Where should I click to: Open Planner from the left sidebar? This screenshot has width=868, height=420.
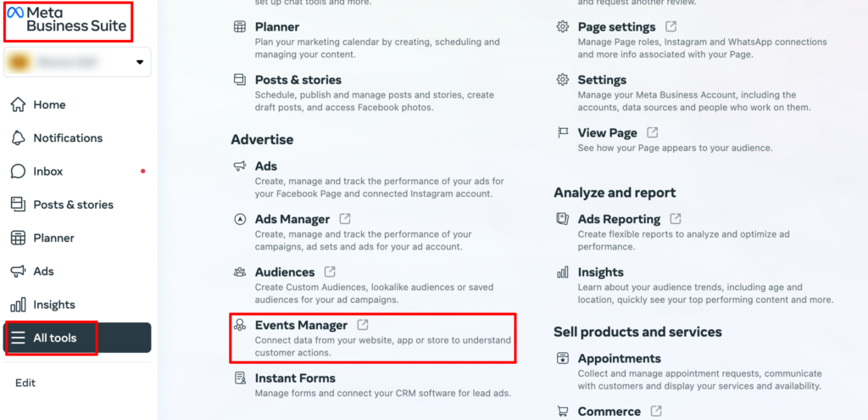(42, 238)
